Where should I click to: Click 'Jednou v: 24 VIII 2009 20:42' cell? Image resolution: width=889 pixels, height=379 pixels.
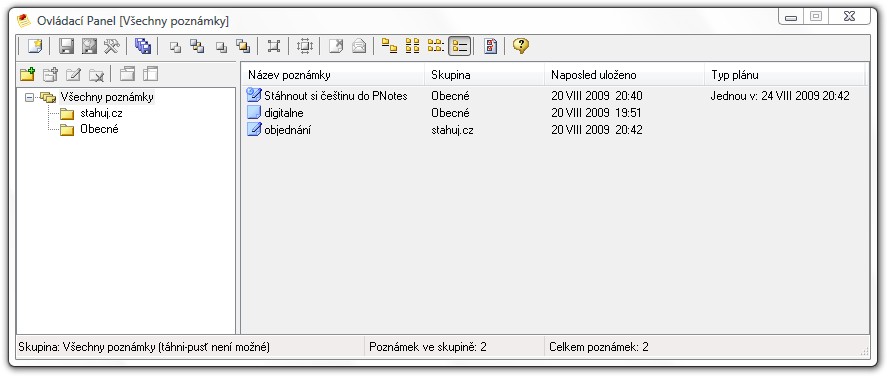coord(780,96)
